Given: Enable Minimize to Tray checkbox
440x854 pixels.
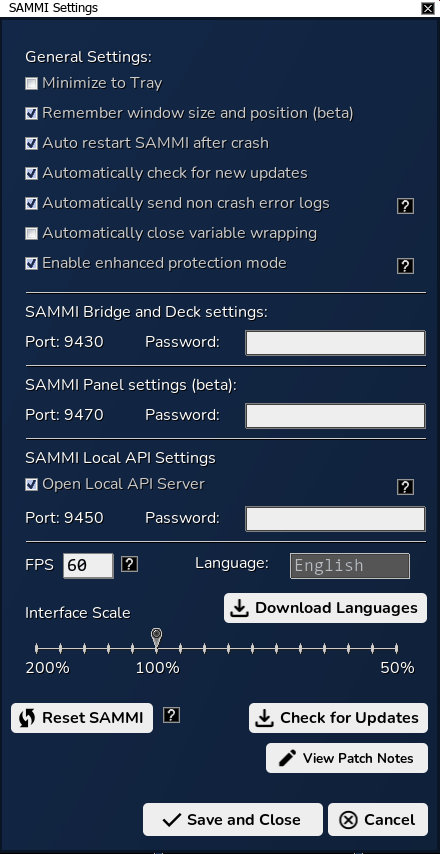Looking at the screenshot, I should click(32, 84).
